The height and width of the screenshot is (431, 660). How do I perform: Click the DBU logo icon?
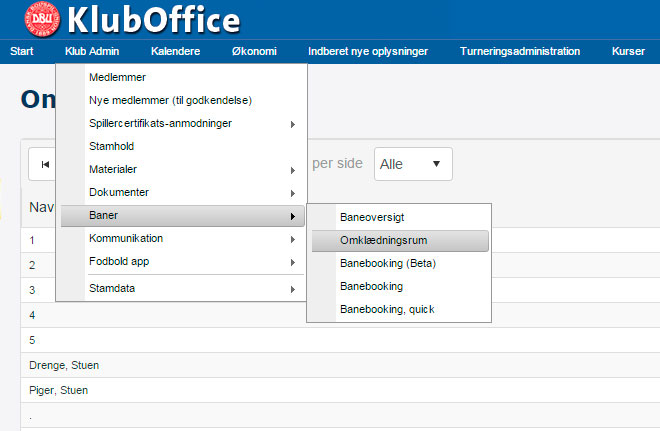click(x=41, y=19)
